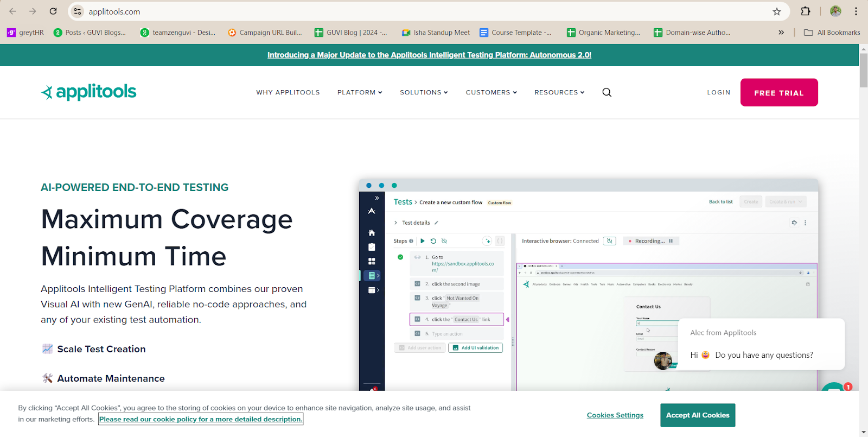
Task: Open the Posts GUVI Blogs bookmark
Action: tap(90, 33)
